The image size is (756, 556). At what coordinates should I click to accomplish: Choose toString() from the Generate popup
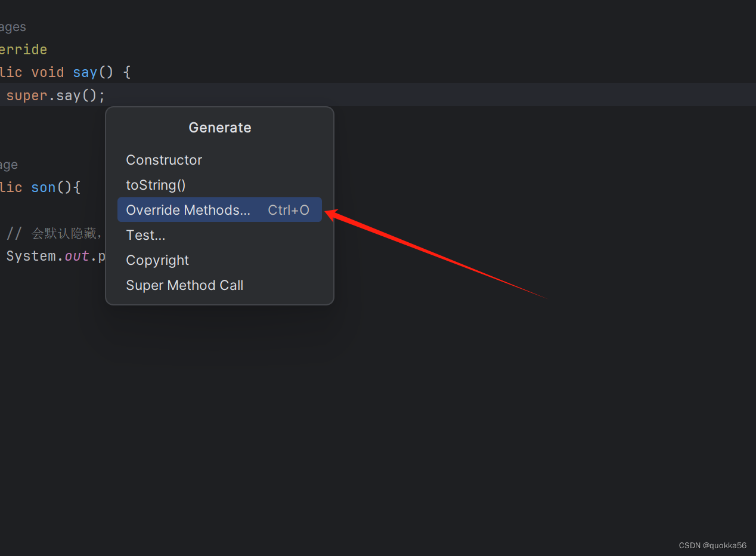tap(219, 185)
